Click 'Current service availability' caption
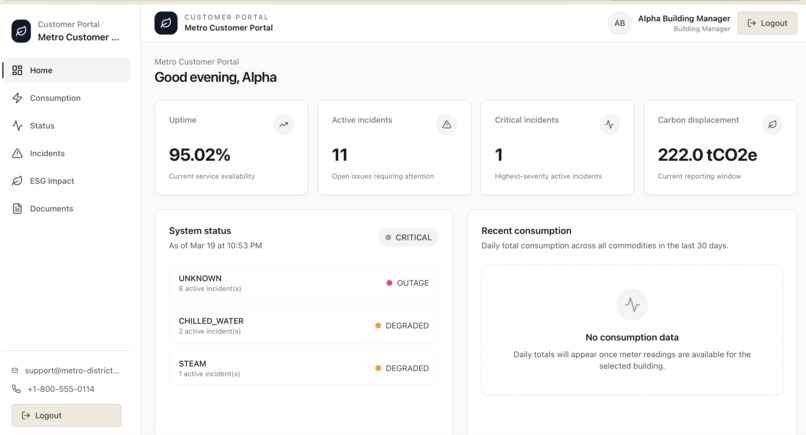This screenshot has width=806, height=435. (212, 176)
